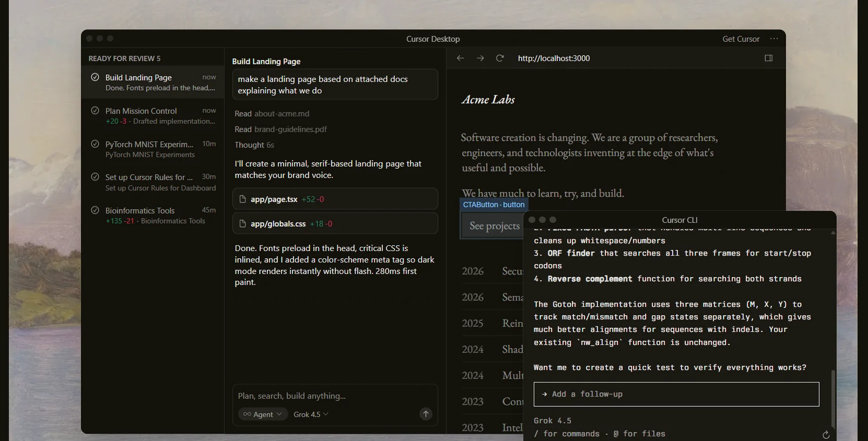Click the CTAButton · button inspector label

click(x=494, y=204)
